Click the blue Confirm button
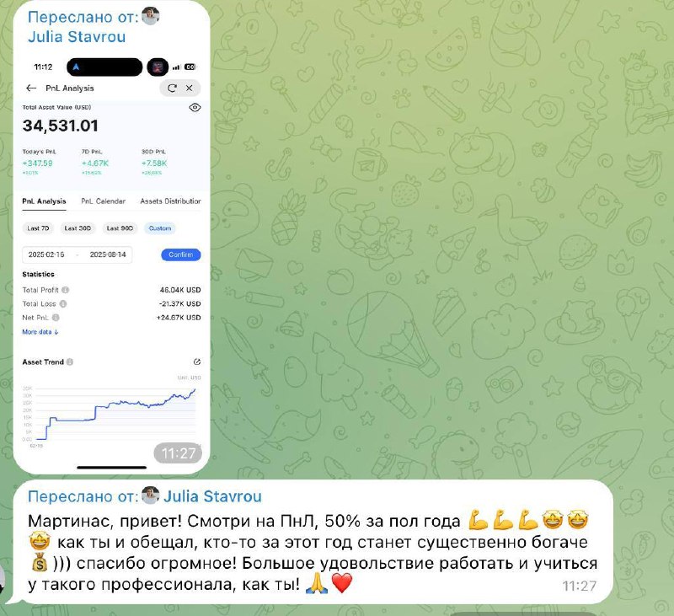 (x=181, y=254)
